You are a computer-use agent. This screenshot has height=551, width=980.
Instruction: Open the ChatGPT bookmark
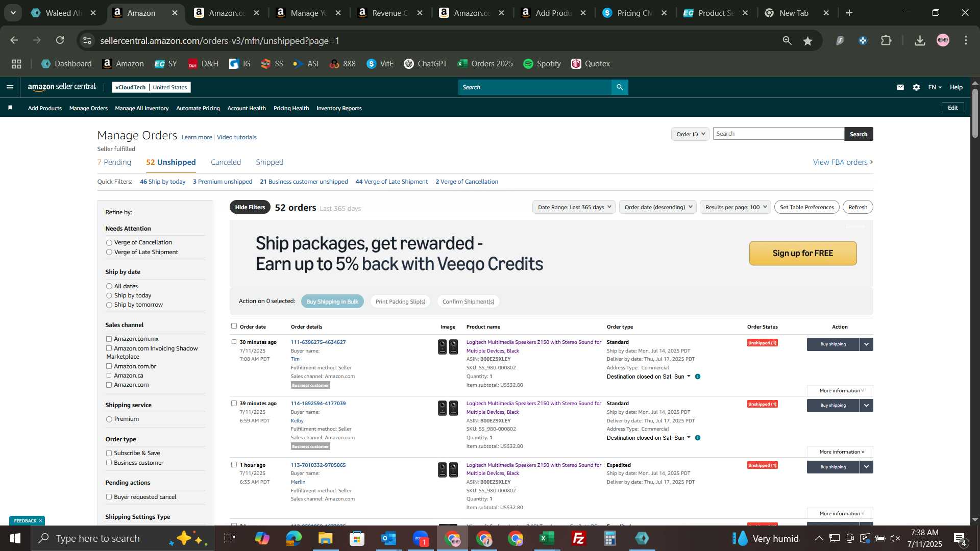425,64
